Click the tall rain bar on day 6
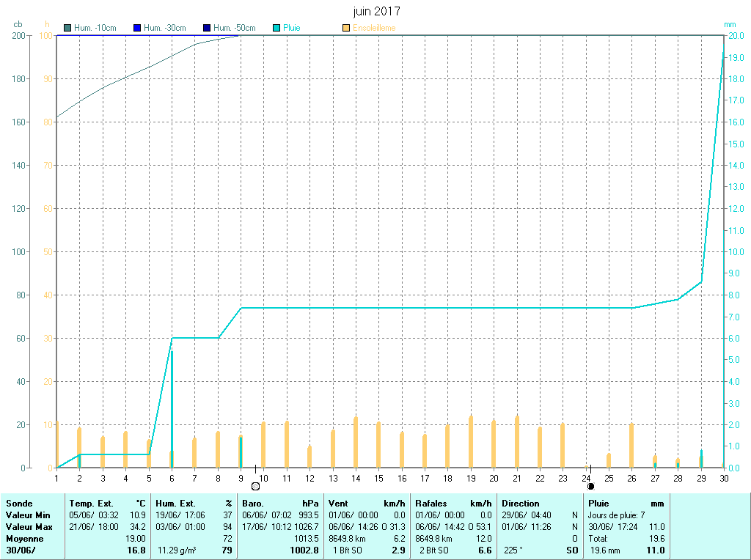The image size is (751, 560). tap(172, 410)
